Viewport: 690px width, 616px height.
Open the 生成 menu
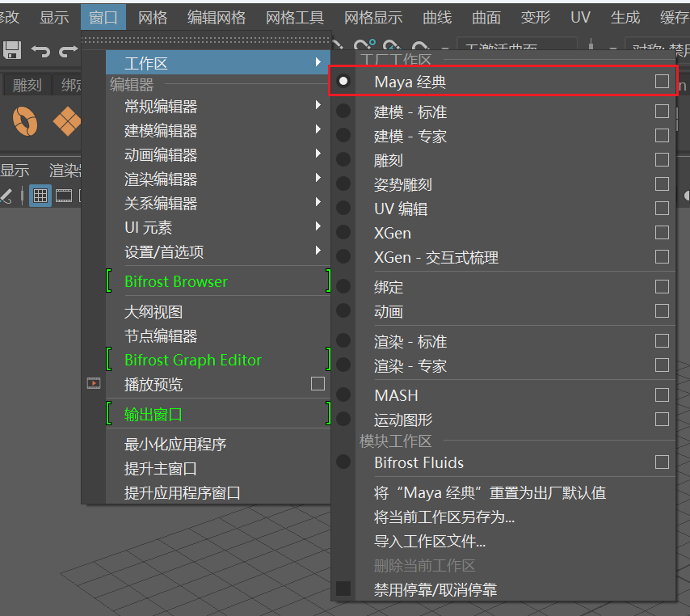pyautogui.click(x=625, y=17)
